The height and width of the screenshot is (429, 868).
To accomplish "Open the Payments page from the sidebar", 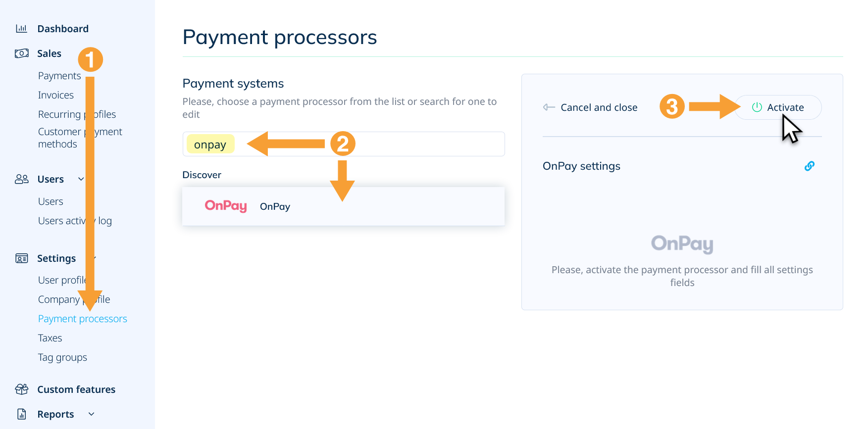I will tap(59, 75).
